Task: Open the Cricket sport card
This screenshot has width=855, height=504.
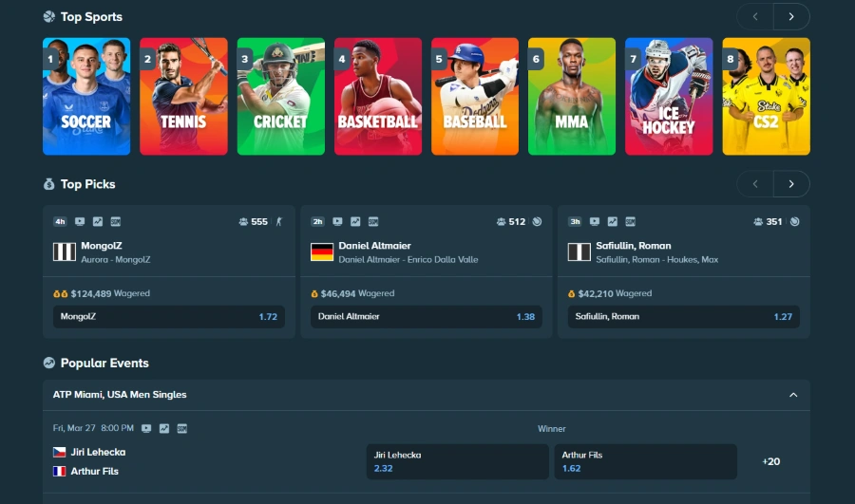Action: pyautogui.click(x=281, y=97)
